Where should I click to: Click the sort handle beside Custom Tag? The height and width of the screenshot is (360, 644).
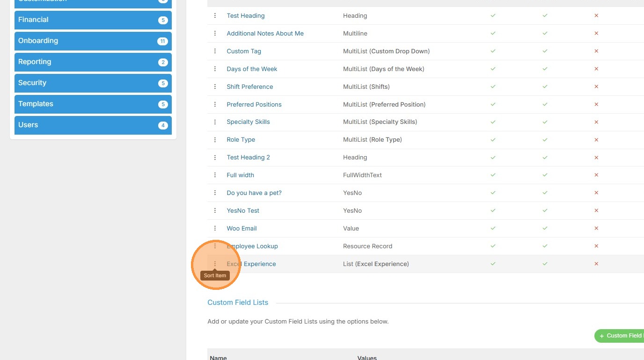[215, 51]
